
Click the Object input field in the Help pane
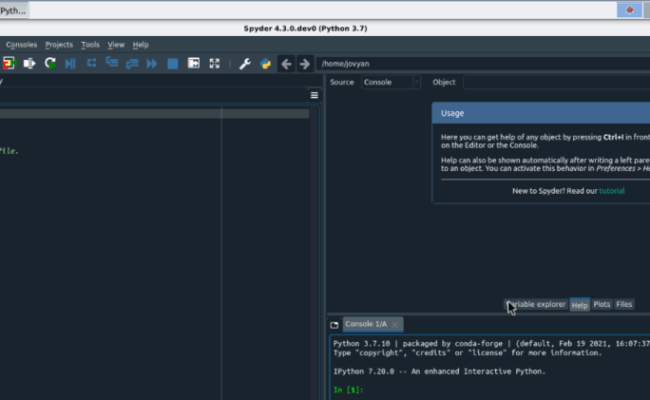(556, 82)
